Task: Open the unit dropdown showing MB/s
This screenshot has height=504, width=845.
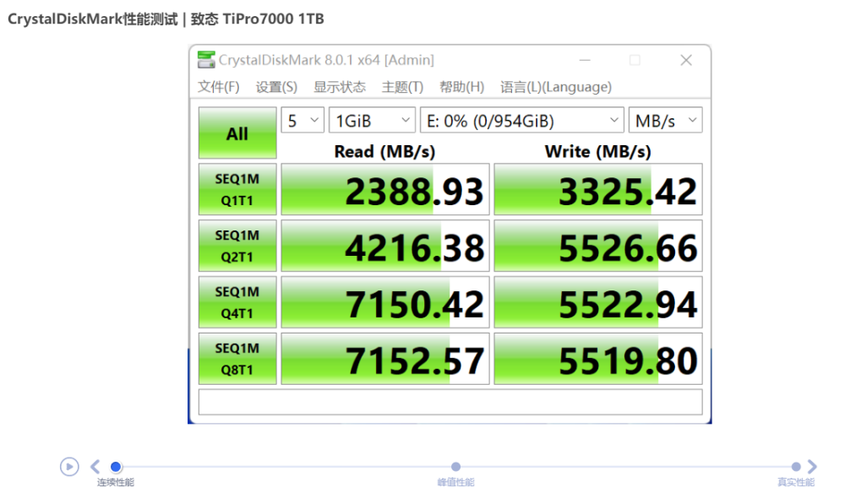Action: [666, 120]
